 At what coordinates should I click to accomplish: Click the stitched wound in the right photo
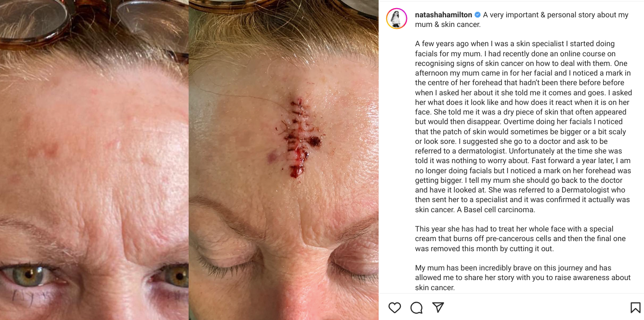298,137
